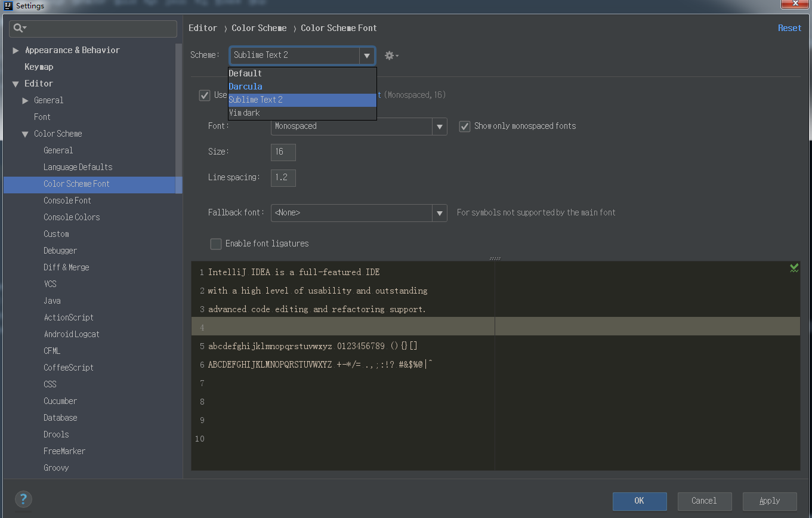
Task: Uncheck Show only monospaced fonts
Action: click(465, 126)
